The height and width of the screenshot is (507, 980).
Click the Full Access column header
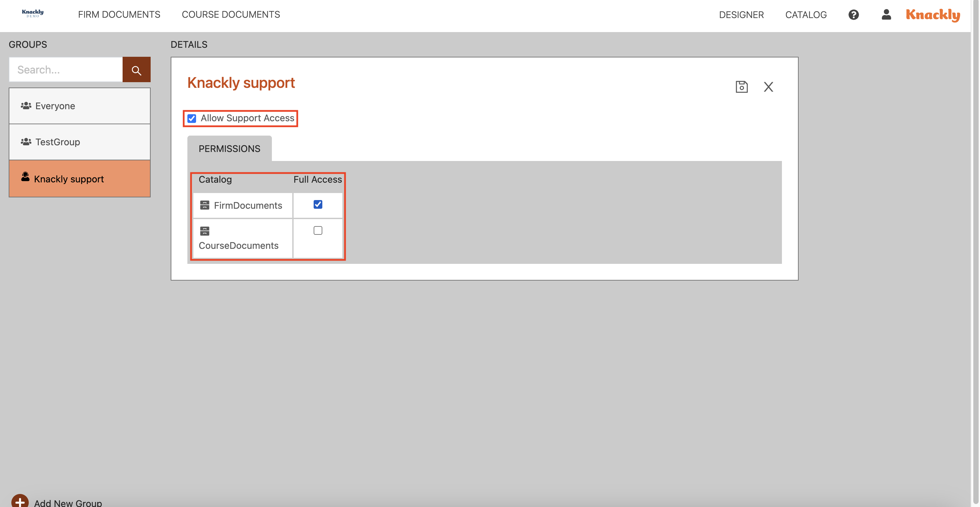[318, 180]
